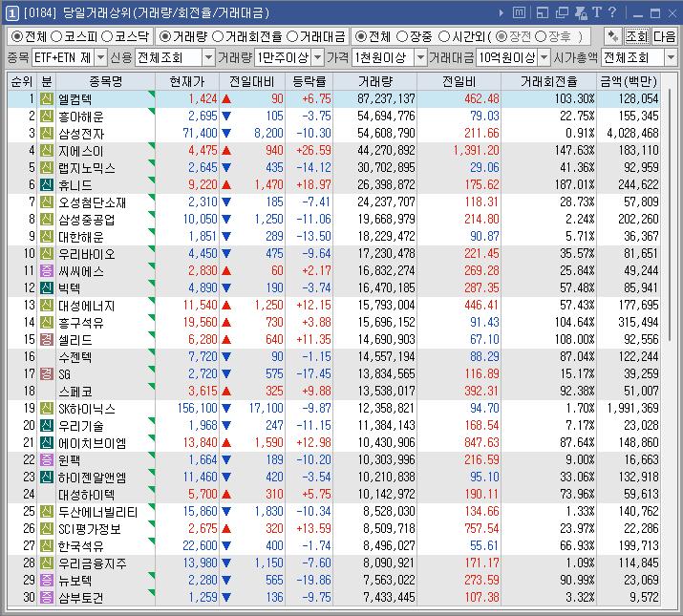Click the dark 신 badge next to 하이젠알앤엠
Image resolution: width=683 pixels, height=616 pixels.
click(47, 477)
